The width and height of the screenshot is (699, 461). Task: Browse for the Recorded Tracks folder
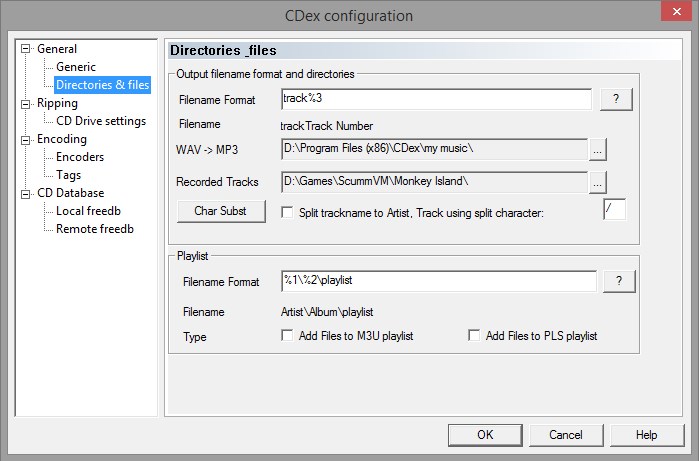coord(598,182)
